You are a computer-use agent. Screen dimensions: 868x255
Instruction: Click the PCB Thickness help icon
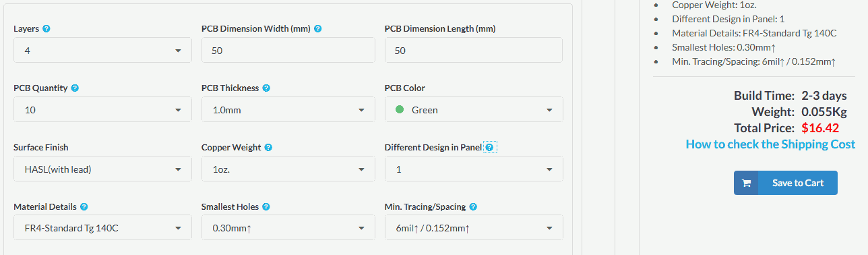click(x=266, y=88)
